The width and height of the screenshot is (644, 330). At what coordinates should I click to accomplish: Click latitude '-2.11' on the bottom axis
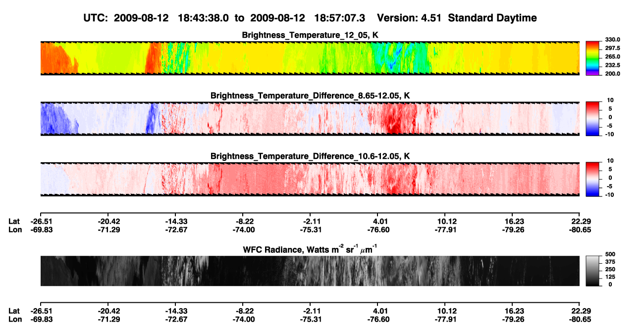point(310,311)
